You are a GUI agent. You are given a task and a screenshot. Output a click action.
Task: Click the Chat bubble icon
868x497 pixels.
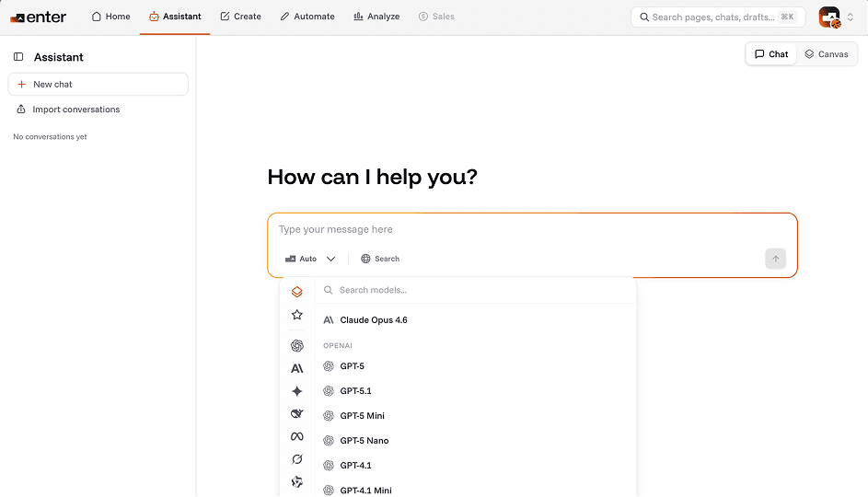pos(759,54)
